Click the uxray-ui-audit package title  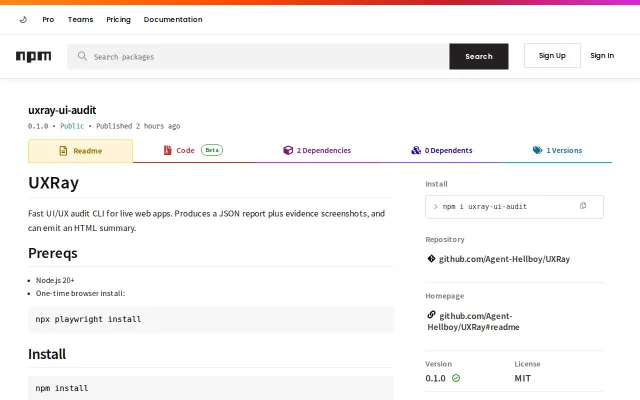(x=62, y=110)
